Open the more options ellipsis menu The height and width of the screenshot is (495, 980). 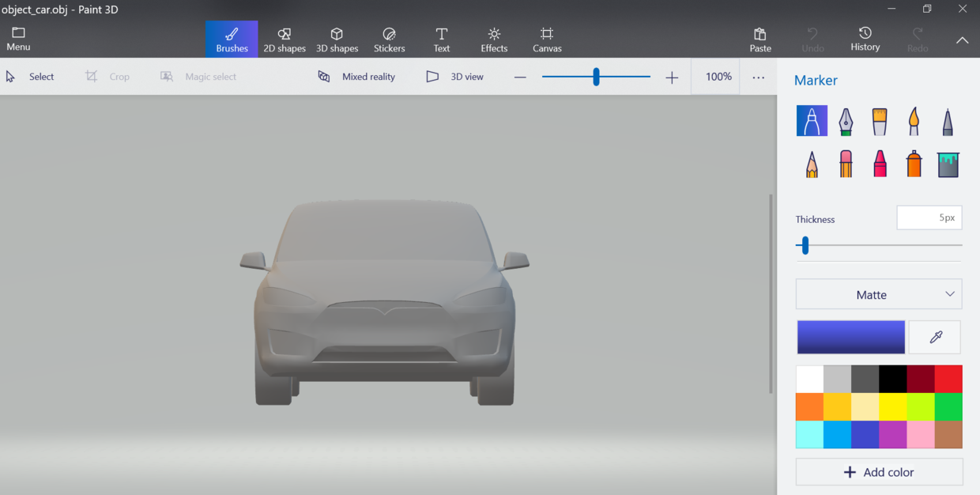tap(758, 77)
